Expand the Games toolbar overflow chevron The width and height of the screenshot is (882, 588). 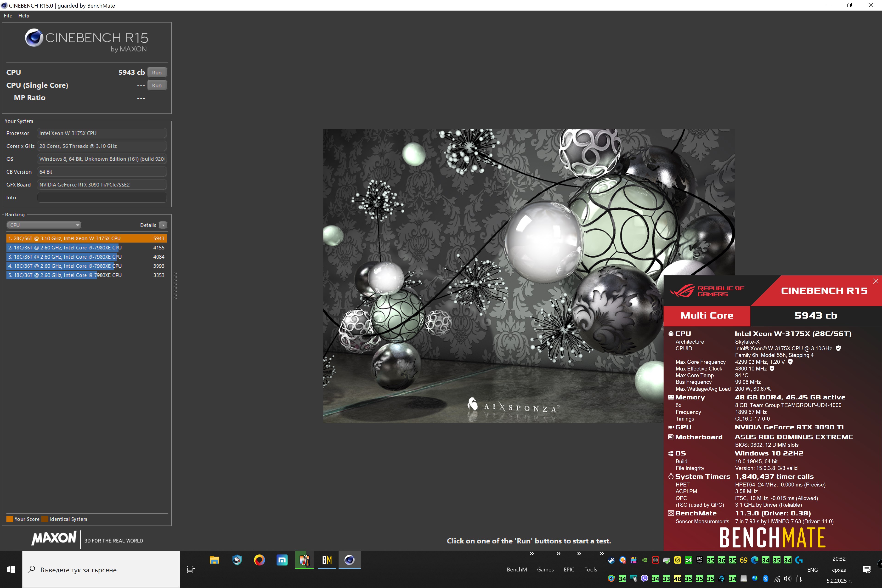[x=558, y=554]
